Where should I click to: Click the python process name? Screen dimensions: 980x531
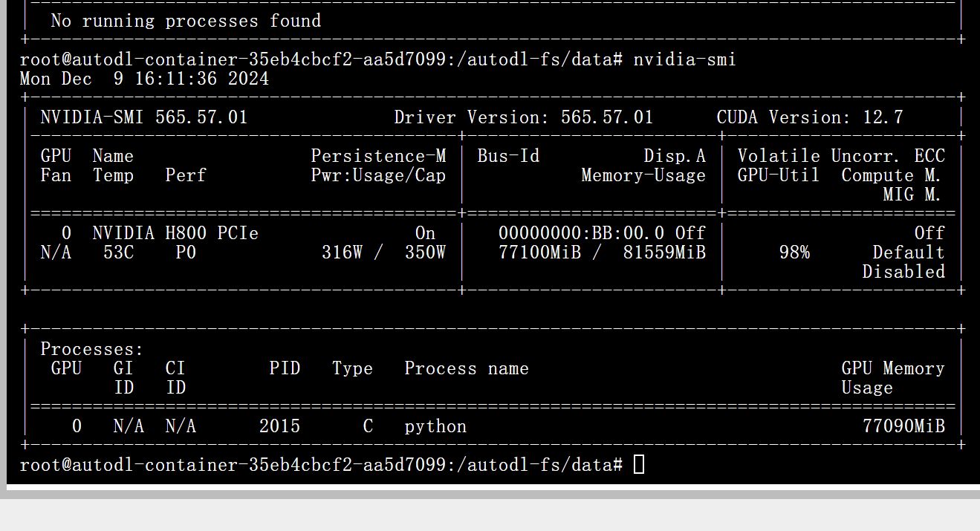click(x=435, y=426)
